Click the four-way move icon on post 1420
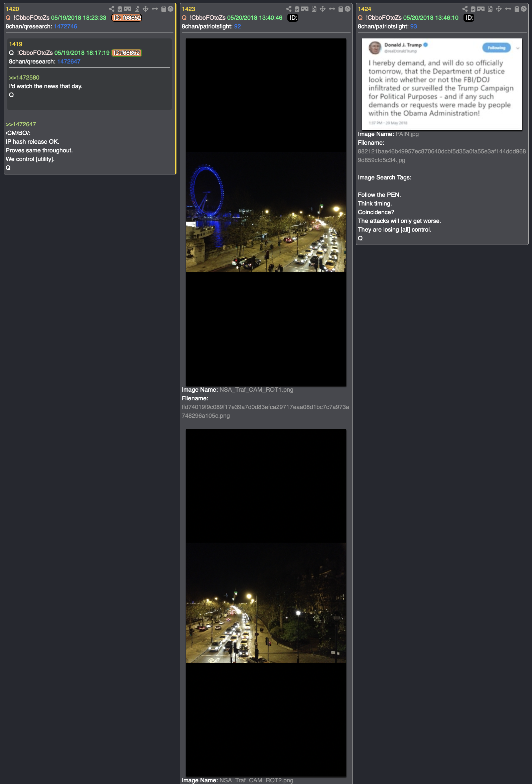 pyautogui.click(x=145, y=9)
